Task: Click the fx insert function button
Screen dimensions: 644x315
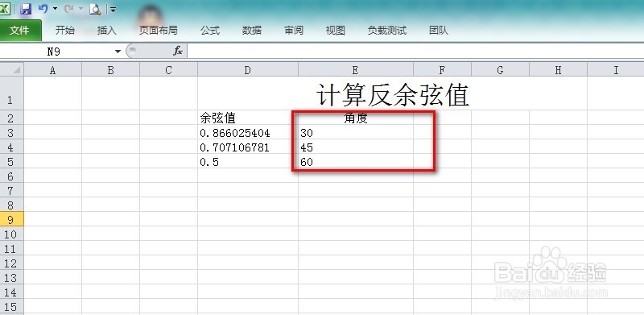Action: pos(177,51)
